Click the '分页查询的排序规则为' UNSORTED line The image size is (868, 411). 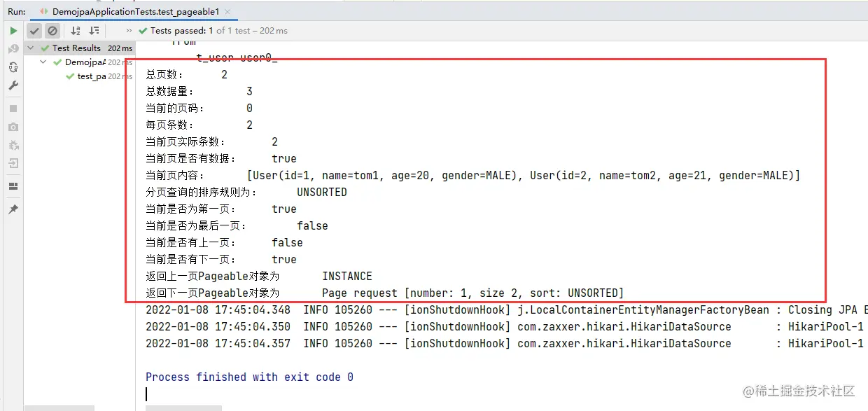246,193
